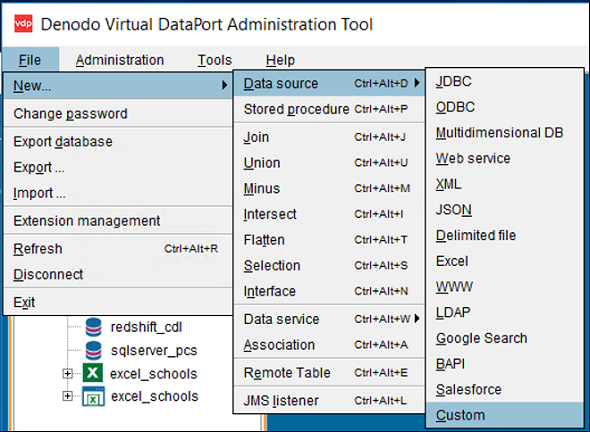Screen dimensions: 590x432
Task: Click the sqlserver_pcs database icon
Action: coord(93,350)
